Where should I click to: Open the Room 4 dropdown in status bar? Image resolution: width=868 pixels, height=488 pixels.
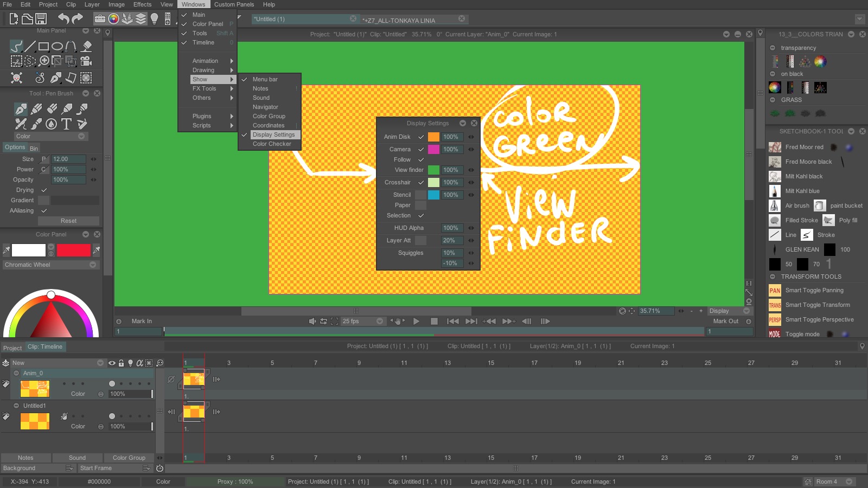835,481
